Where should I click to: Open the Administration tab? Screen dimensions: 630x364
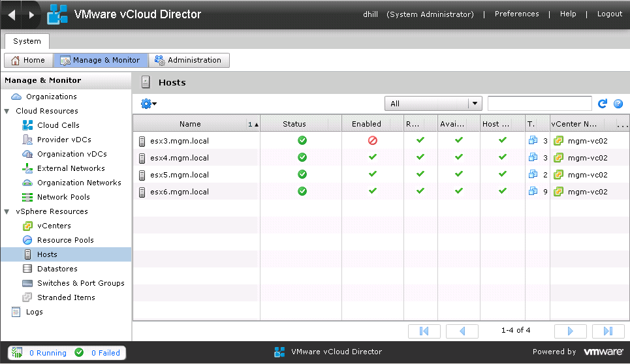click(189, 60)
